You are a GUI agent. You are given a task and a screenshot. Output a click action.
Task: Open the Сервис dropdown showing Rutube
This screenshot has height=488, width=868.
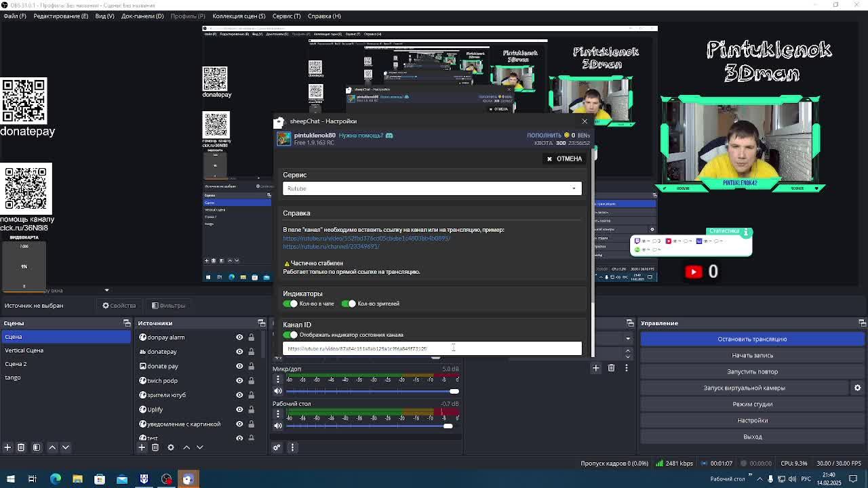coord(432,188)
